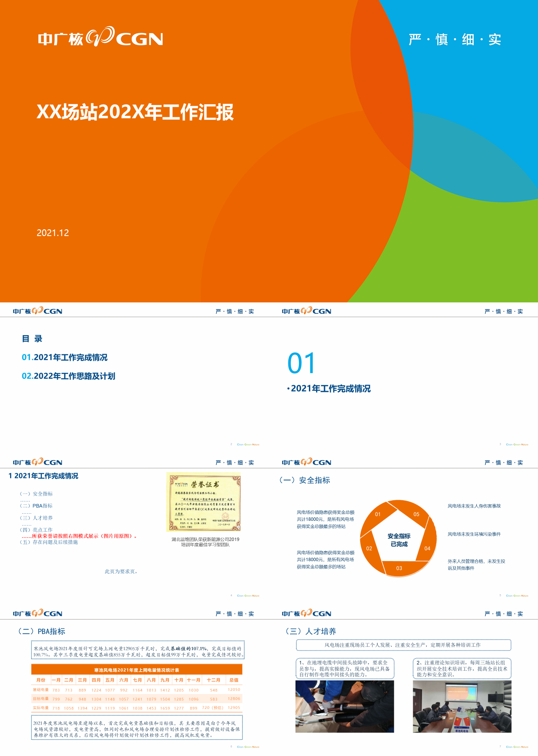Select the slide heading (三)人才培养
The width and height of the screenshot is (538, 756).
point(311,631)
